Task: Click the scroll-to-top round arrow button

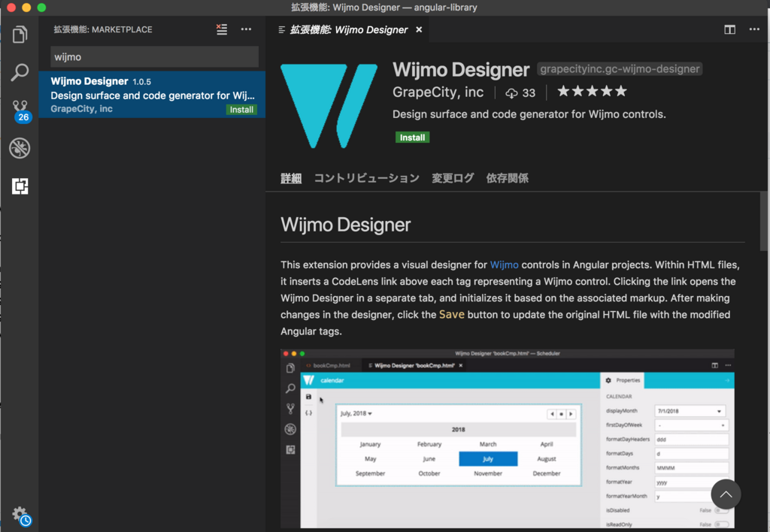Action: coord(726,494)
